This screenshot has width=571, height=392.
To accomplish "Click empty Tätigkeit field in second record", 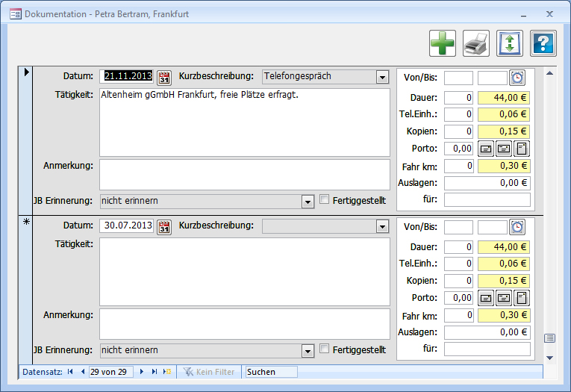I will pos(245,272).
